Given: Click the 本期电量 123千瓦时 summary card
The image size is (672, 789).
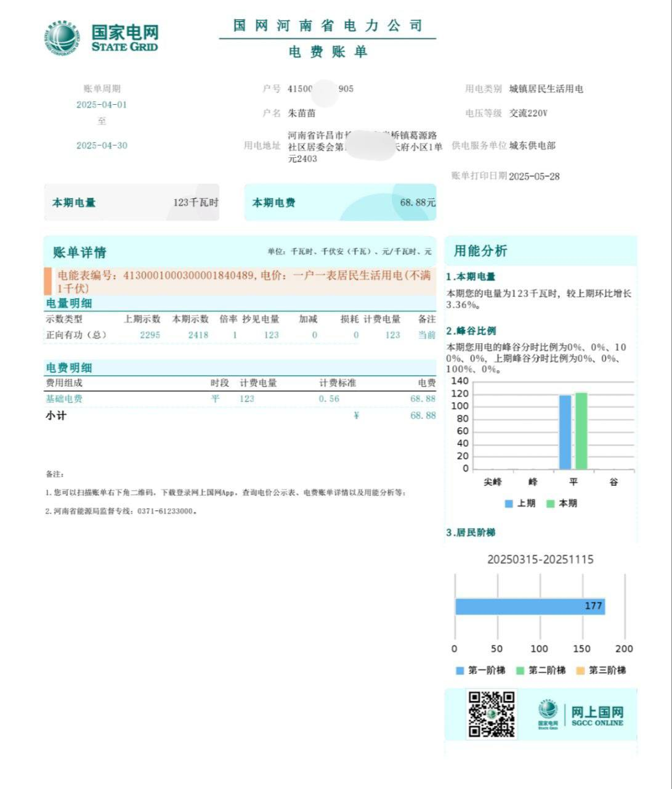Looking at the screenshot, I should point(132,202).
